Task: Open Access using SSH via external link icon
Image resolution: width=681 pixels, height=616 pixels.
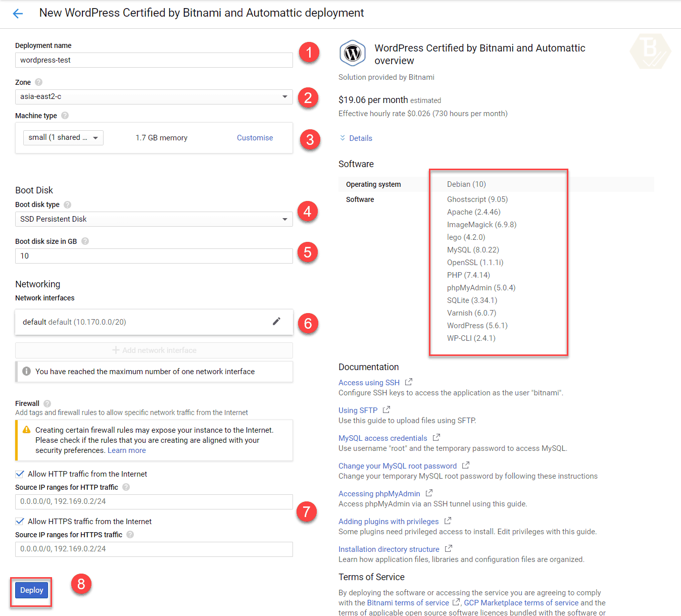Action: [x=408, y=382]
